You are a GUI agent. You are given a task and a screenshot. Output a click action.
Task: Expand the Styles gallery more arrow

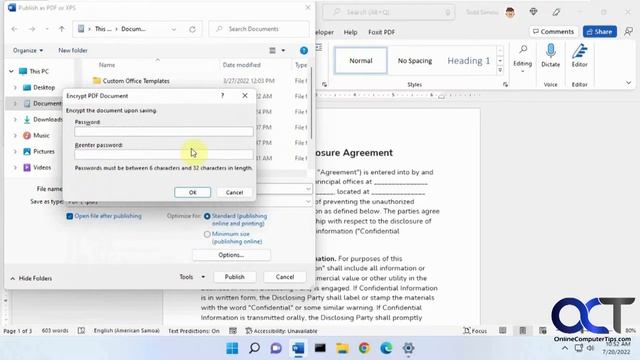[500, 70]
